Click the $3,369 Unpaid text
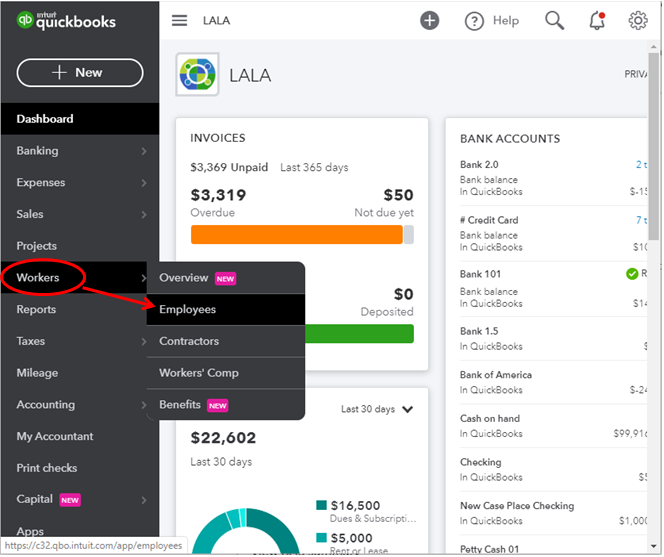 tap(229, 168)
